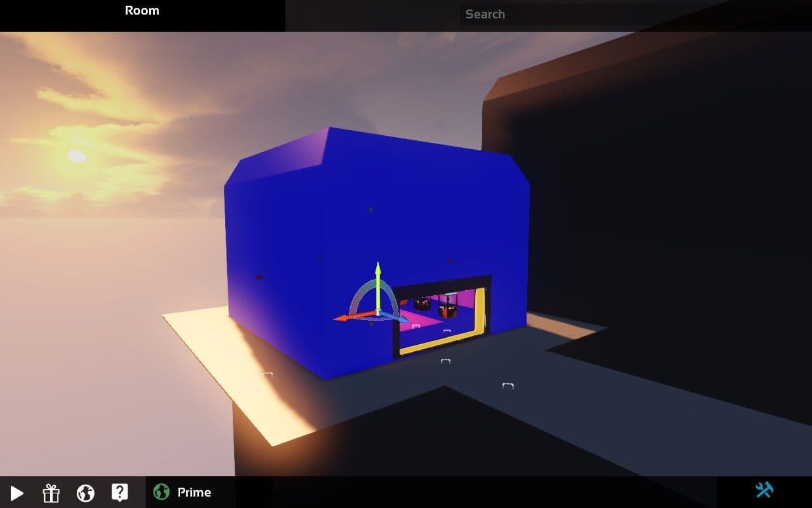Click the green globe beside Prime
812x508 pixels.
(162, 492)
